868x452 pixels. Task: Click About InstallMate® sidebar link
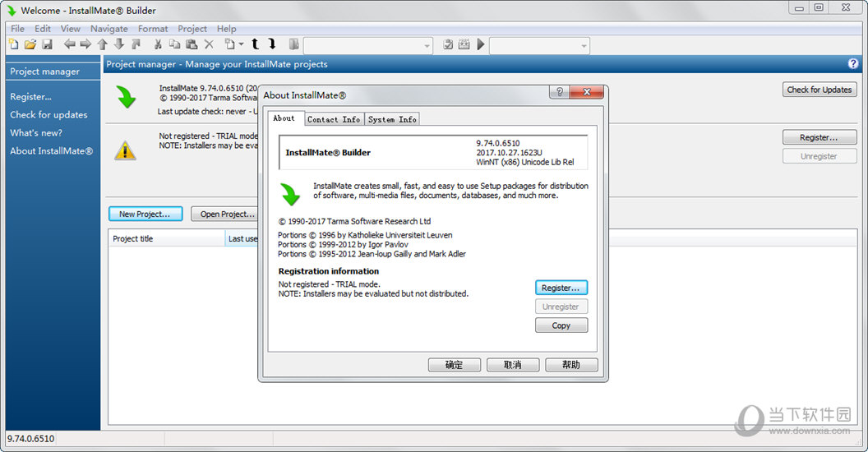tap(52, 150)
